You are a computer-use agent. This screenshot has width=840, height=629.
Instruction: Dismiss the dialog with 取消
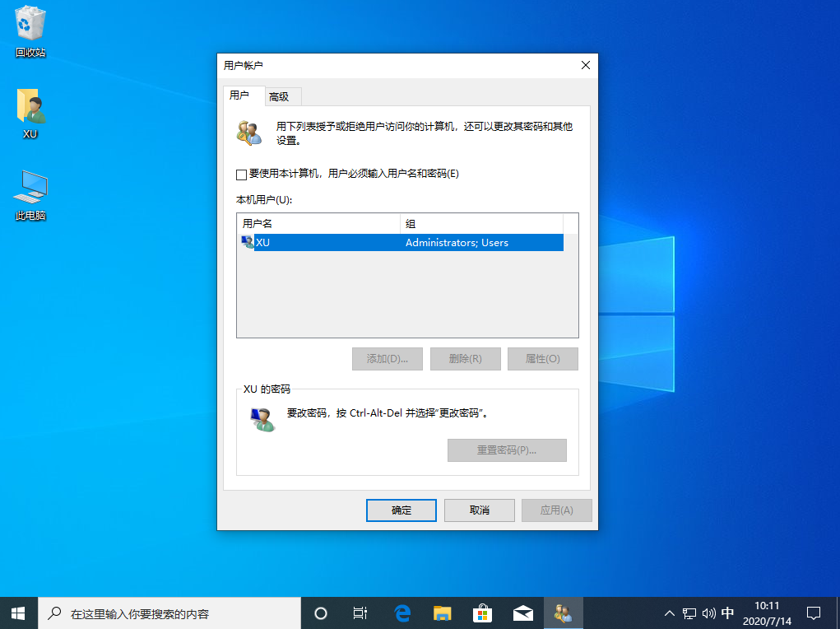pyautogui.click(x=479, y=510)
